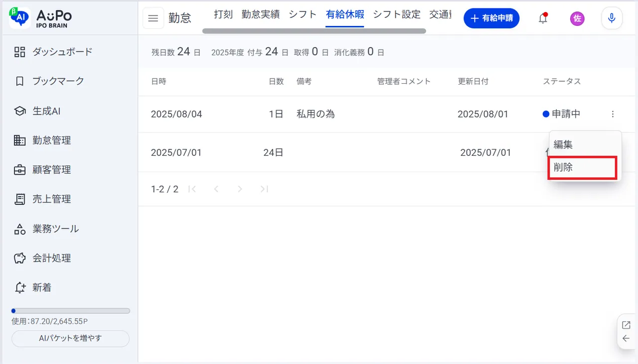
Task: Activate the microphone voice input button
Action: (612, 18)
